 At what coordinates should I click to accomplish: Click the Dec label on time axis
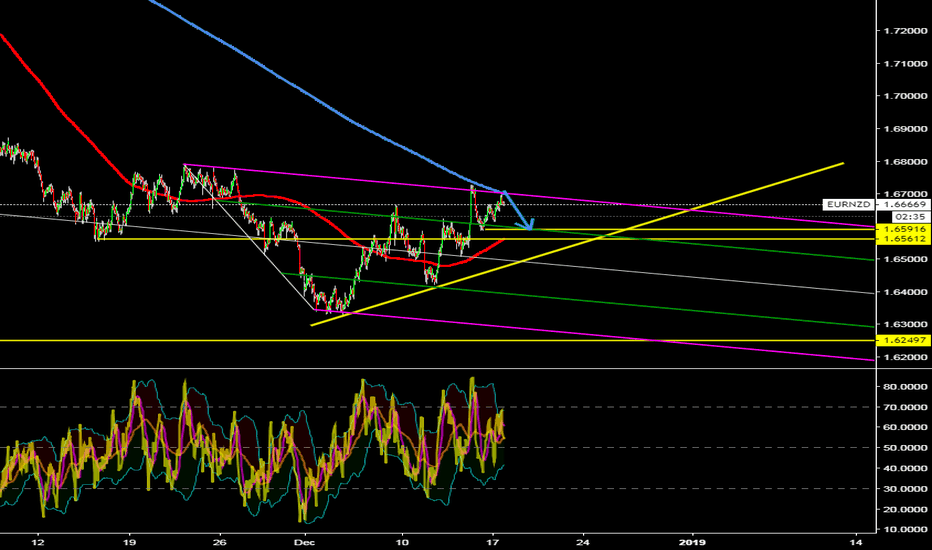click(304, 542)
